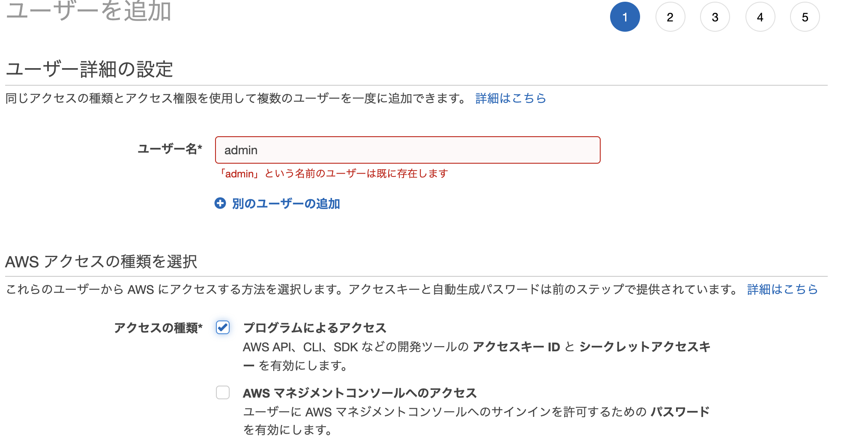The height and width of the screenshot is (437, 868).
Task: Go to step 1 circle indicator
Action: 625,17
